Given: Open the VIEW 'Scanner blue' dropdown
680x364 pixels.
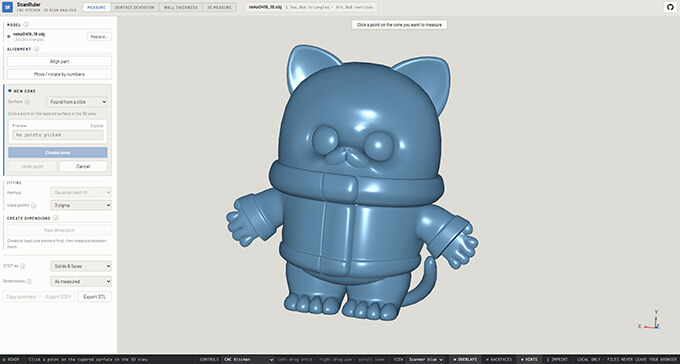Looking at the screenshot, I should click(x=425, y=360).
